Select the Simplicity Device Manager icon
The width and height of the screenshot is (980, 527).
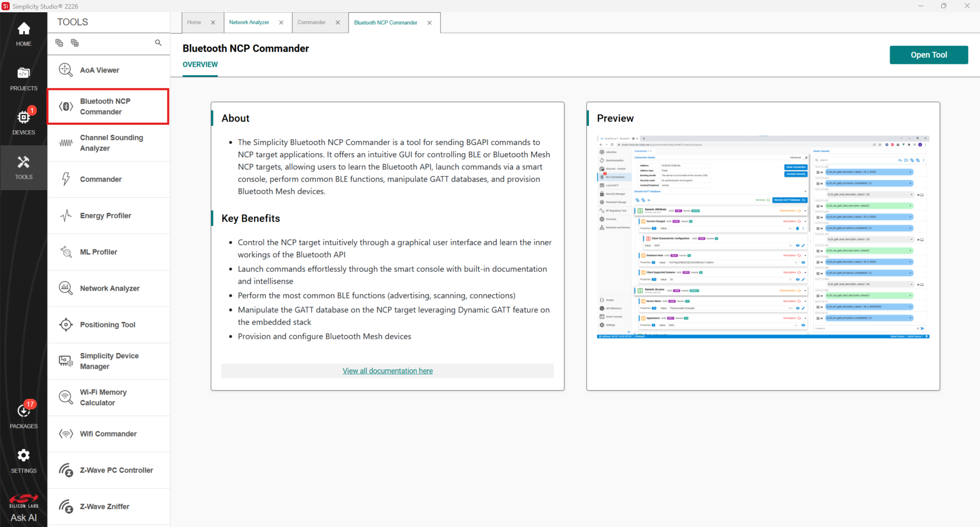point(66,361)
